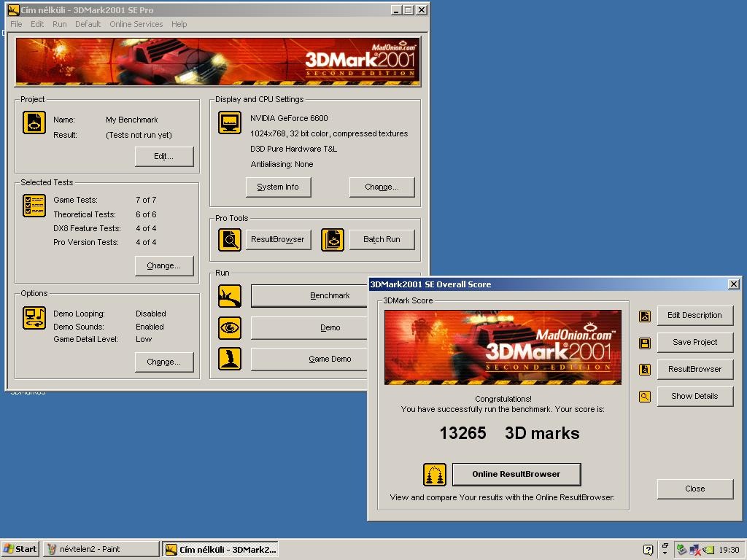Click the Show Details button

[x=695, y=396]
